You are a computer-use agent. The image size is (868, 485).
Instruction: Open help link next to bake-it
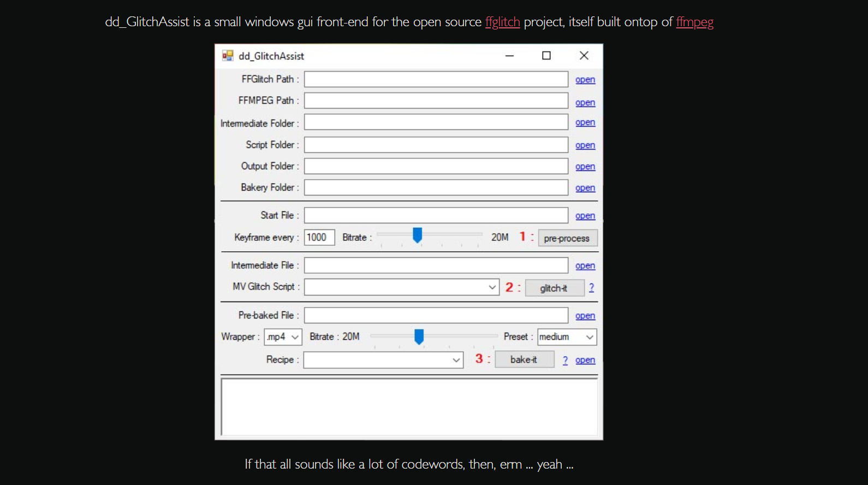pos(565,360)
